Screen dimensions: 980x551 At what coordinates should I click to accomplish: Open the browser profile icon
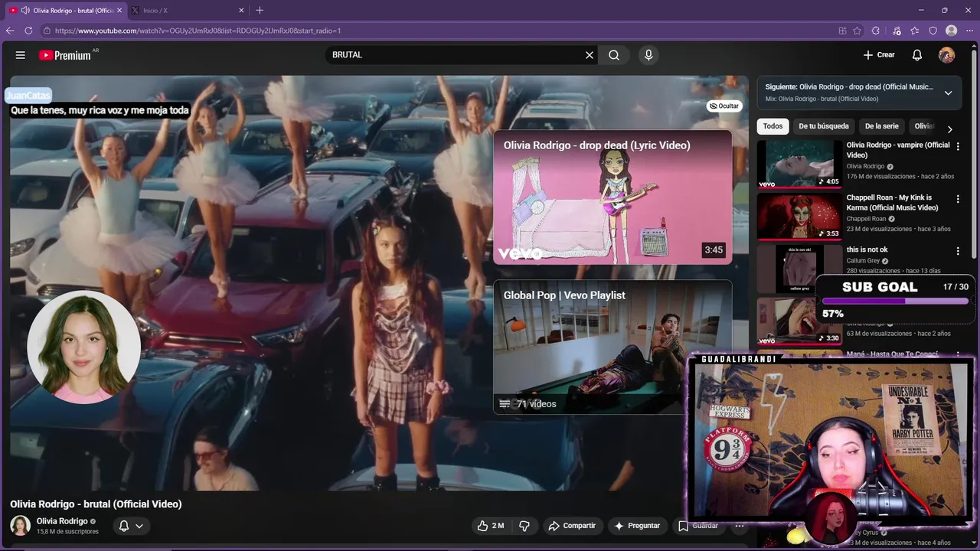pyautogui.click(x=952, y=31)
